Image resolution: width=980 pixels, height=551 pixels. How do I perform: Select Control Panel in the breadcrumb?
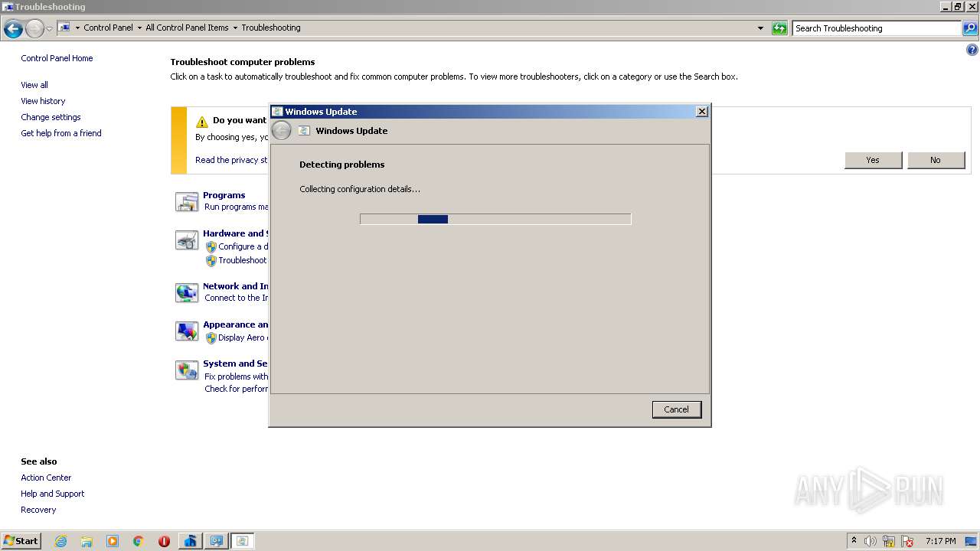[108, 28]
